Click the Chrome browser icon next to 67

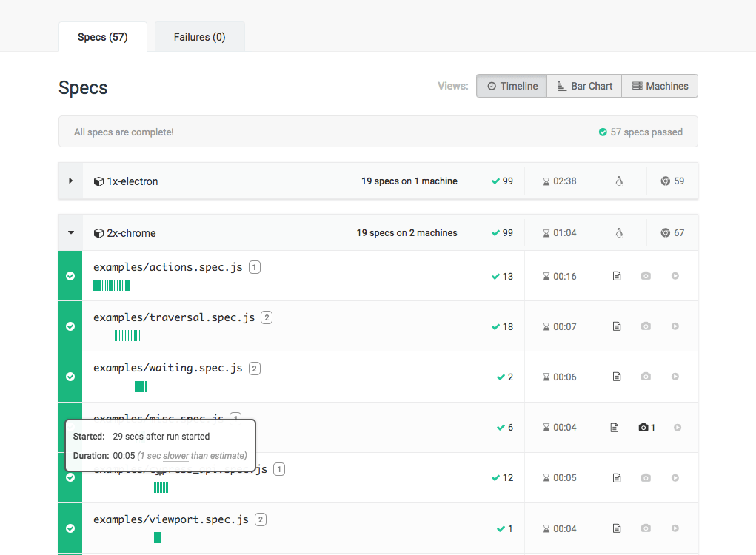pyautogui.click(x=663, y=232)
